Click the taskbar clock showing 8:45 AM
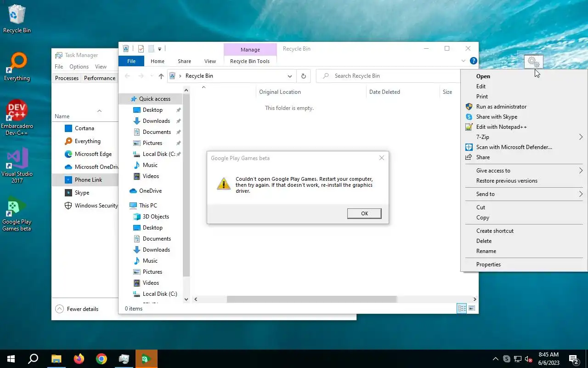588x368 pixels. pyautogui.click(x=548, y=359)
